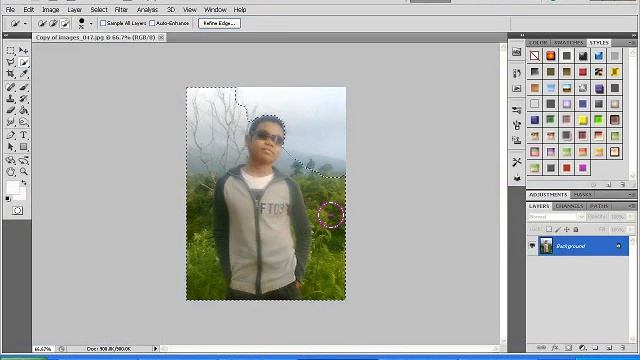Open the layer Opacity slider arrow
The width and height of the screenshot is (640, 360).
pyautogui.click(x=631, y=217)
